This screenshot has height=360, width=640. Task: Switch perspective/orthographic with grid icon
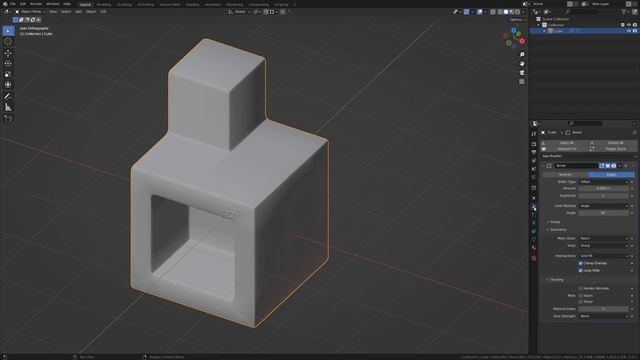[x=522, y=82]
